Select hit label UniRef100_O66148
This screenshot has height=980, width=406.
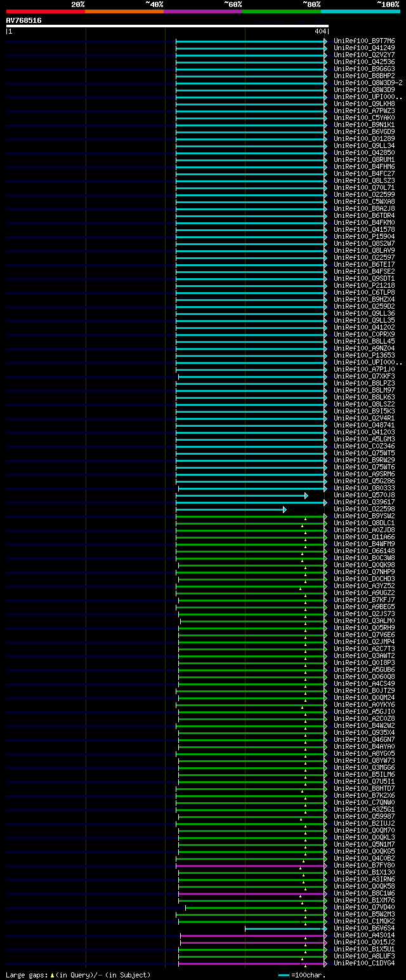point(364,551)
